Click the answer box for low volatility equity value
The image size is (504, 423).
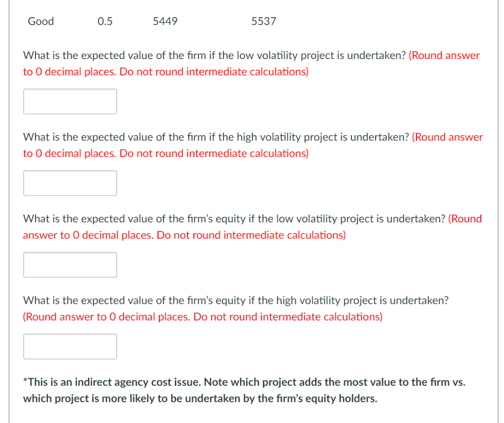click(x=69, y=265)
